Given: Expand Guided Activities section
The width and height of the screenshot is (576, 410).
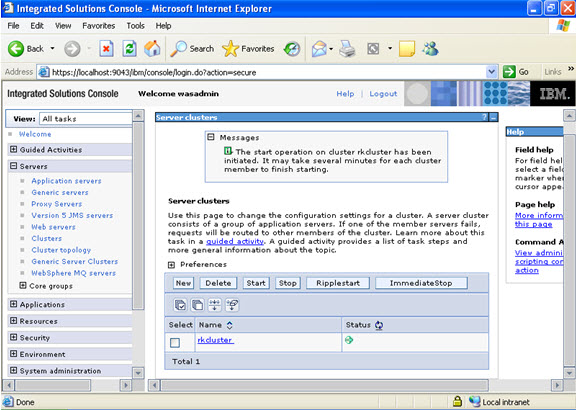Looking at the screenshot, I should (x=14, y=149).
